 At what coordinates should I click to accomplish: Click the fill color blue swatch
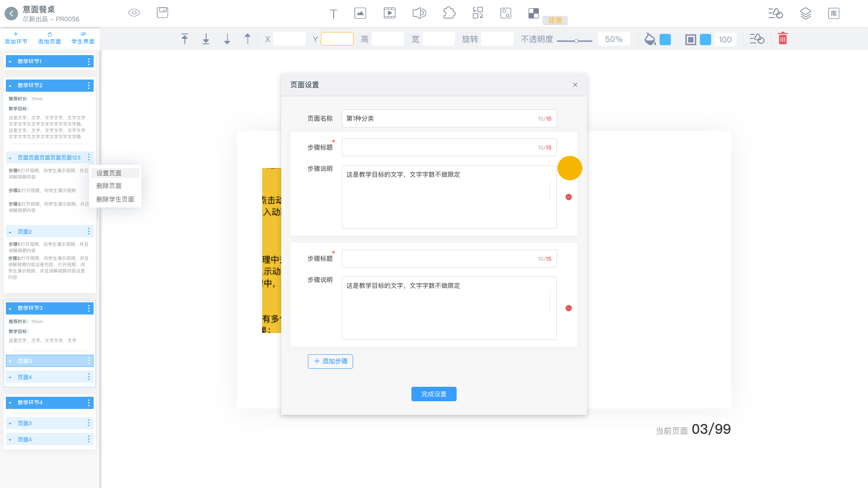(x=665, y=40)
